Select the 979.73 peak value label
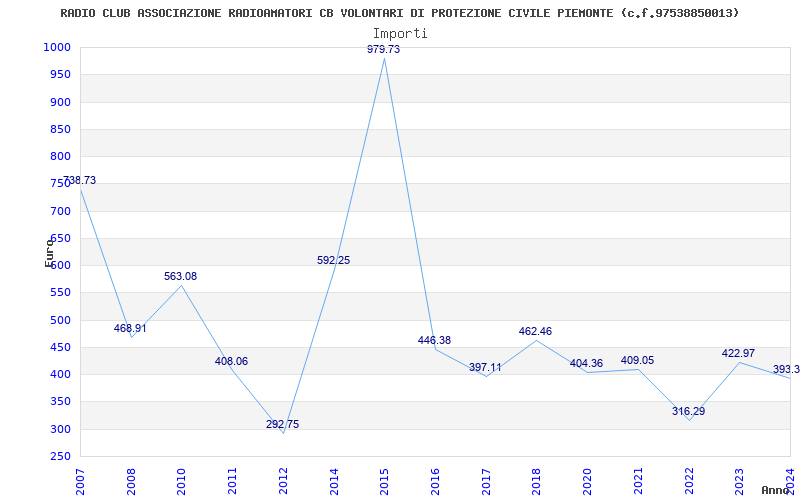 click(x=384, y=49)
